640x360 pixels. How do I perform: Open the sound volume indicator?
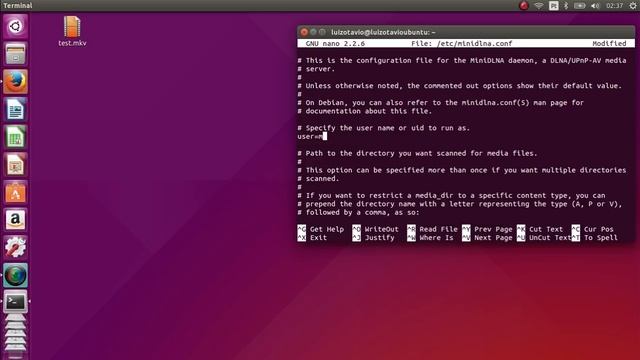[595, 6]
